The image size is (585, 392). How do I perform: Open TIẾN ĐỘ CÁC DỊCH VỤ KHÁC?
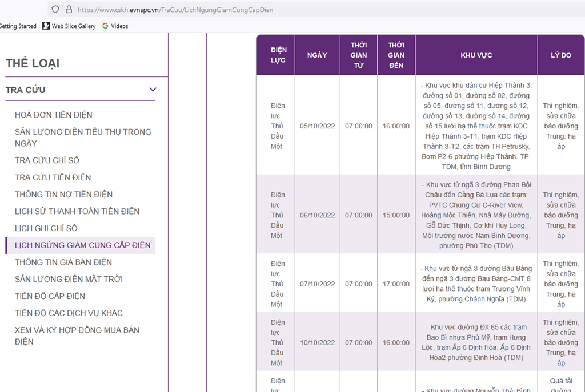point(69,313)
